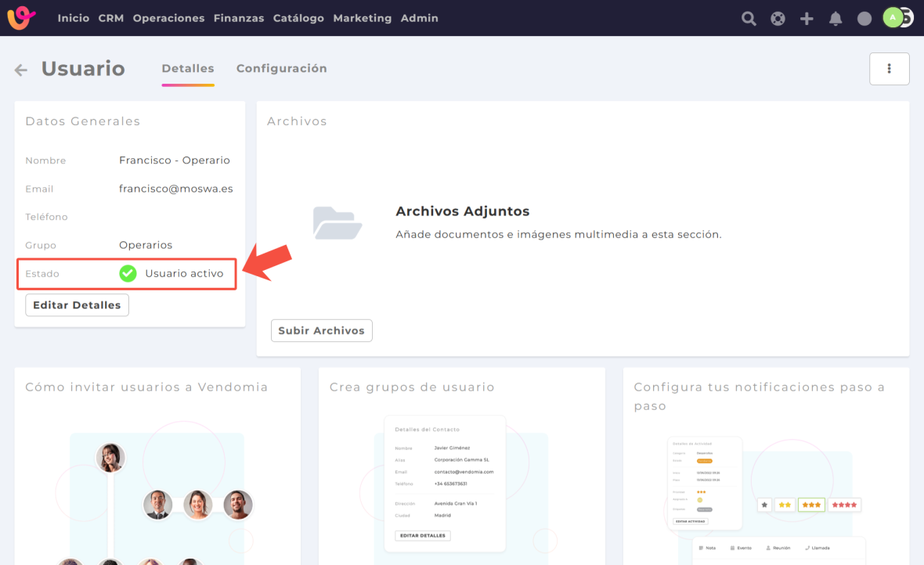Open the help lifebuoy icon
924x565 pixels.
click(778, 18)
